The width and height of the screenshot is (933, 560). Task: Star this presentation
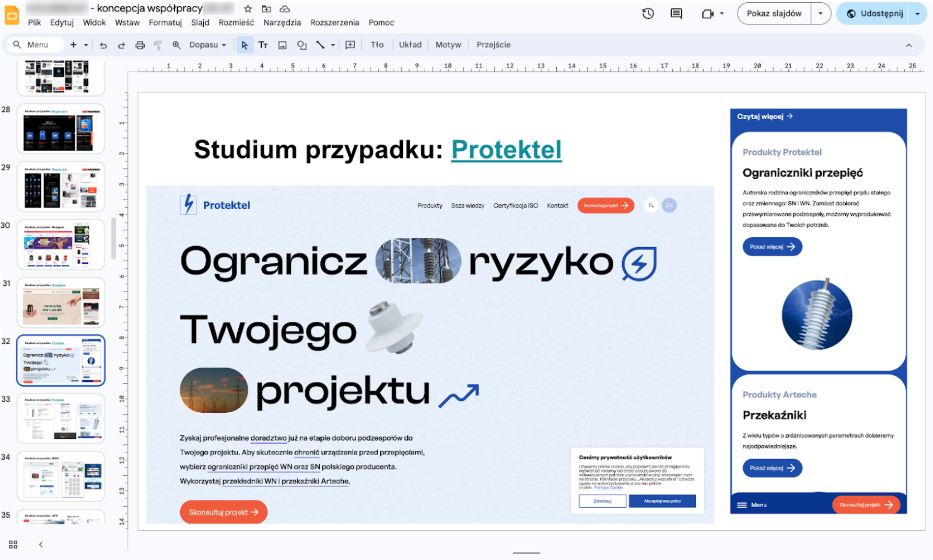point(248,8)
